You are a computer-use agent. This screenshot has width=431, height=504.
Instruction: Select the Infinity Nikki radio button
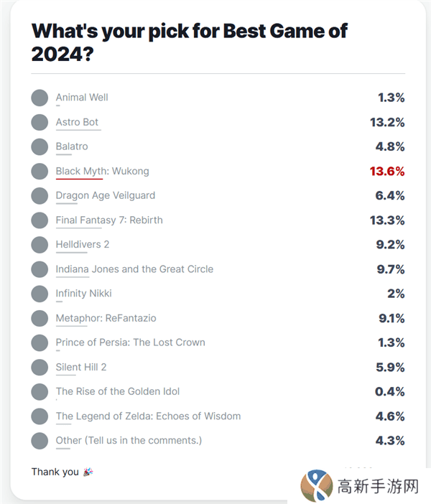pos(40,294)
